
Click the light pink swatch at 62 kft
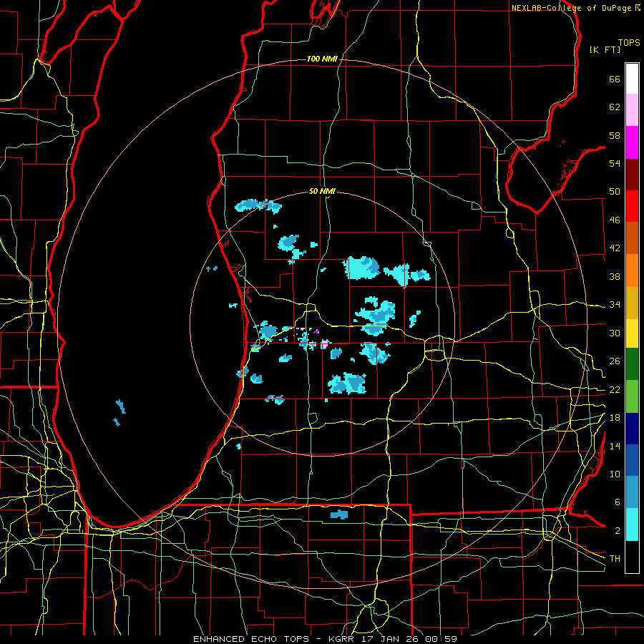point(632,110)
